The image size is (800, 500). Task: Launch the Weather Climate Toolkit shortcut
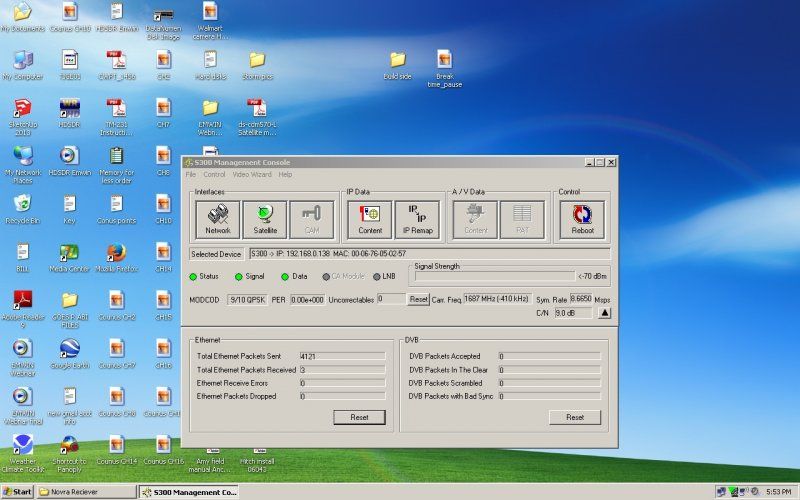point(22,453)
